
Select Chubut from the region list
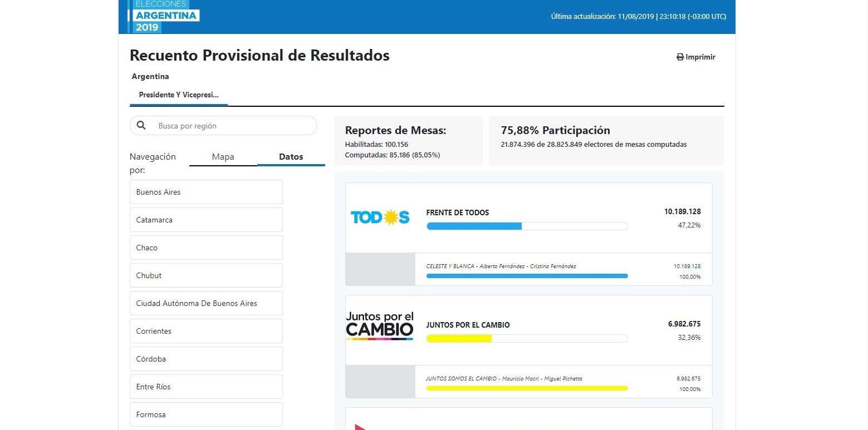(x=206, y=275)
